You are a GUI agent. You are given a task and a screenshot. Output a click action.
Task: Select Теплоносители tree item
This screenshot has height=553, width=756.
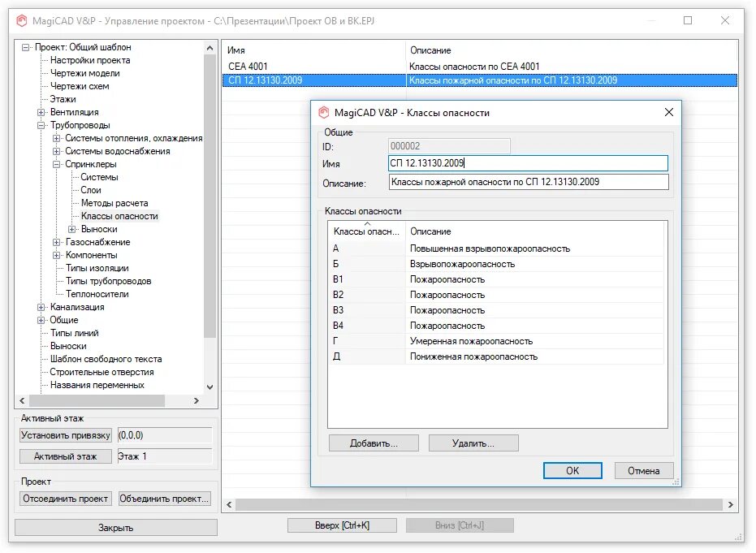tap(97, 295)
